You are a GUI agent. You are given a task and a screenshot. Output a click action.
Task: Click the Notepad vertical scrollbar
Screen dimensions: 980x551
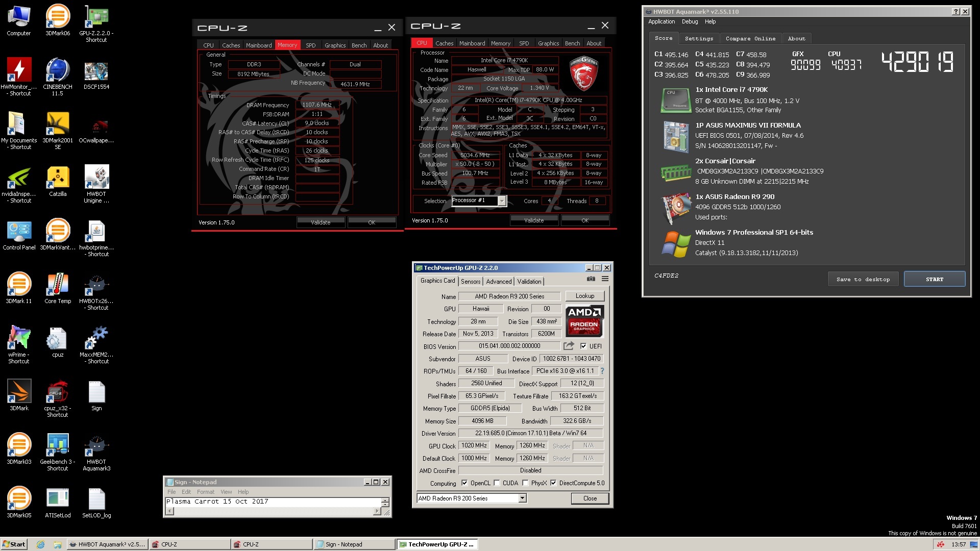385,503
